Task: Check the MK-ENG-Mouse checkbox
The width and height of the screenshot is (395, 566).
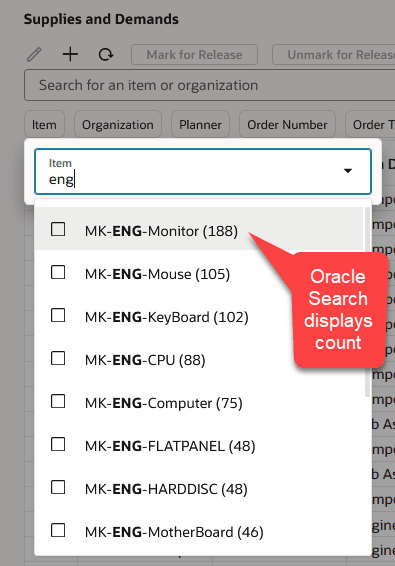Action: [58, 273]
